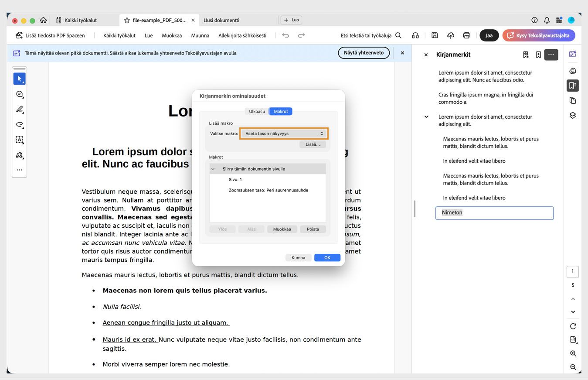Viewport: 588px width, 380px height.
Task: Click Lisää tiedosto PDF Spaceen
Action: pyautogui.click(x=50, y=35)
